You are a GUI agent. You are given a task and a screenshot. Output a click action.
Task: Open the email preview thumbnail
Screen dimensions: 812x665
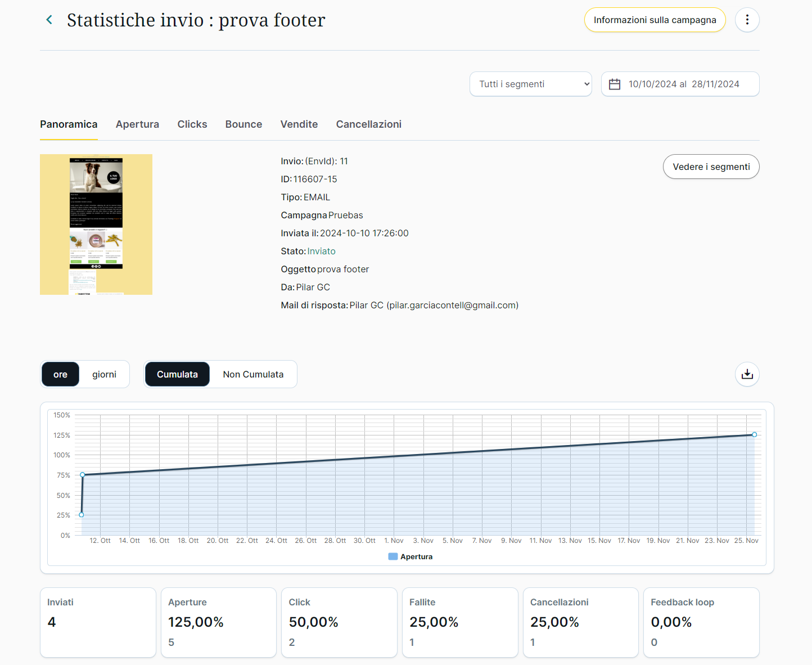pyautogui.click(x=96, y=224)
